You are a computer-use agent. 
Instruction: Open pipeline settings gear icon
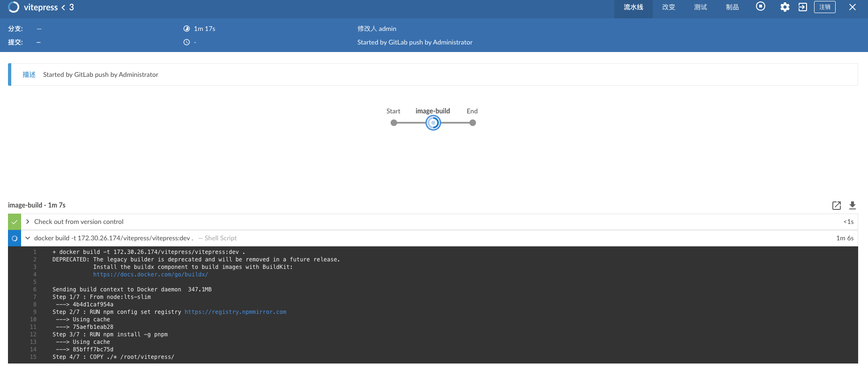tap(785, 7)
